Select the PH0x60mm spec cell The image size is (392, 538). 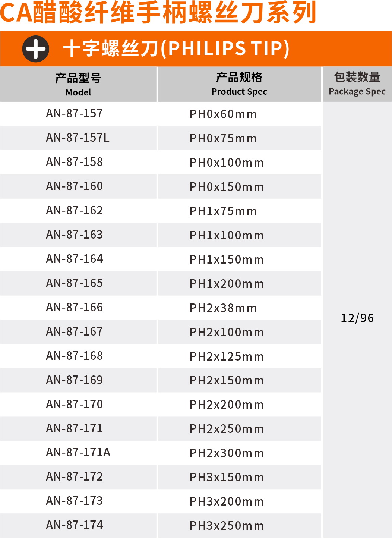coord(223,114)
